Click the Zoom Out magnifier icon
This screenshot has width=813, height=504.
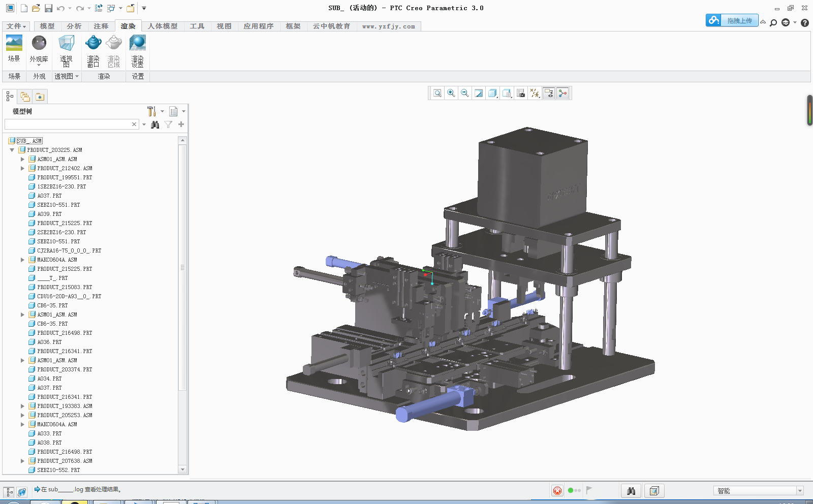tap(464, 93)
